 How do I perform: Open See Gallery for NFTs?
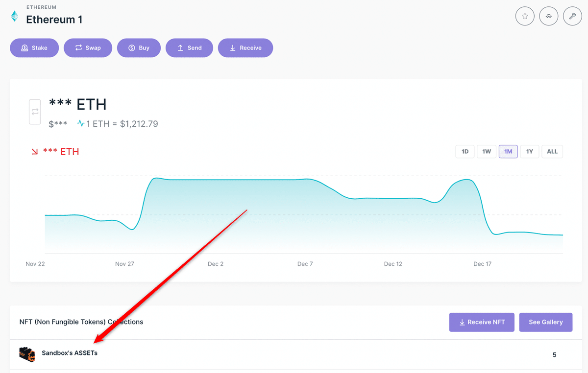pos(545,322)
